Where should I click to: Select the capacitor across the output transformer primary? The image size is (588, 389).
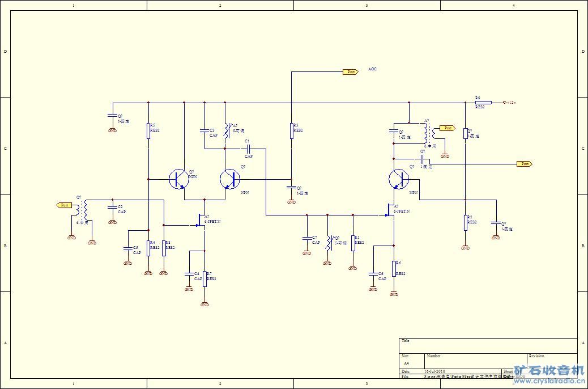(394, 131)
